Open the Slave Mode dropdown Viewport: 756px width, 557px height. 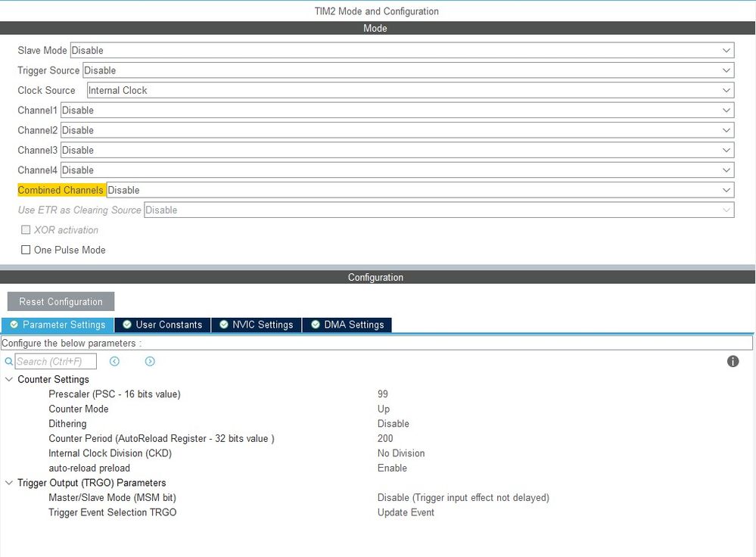tap(402, 50)
